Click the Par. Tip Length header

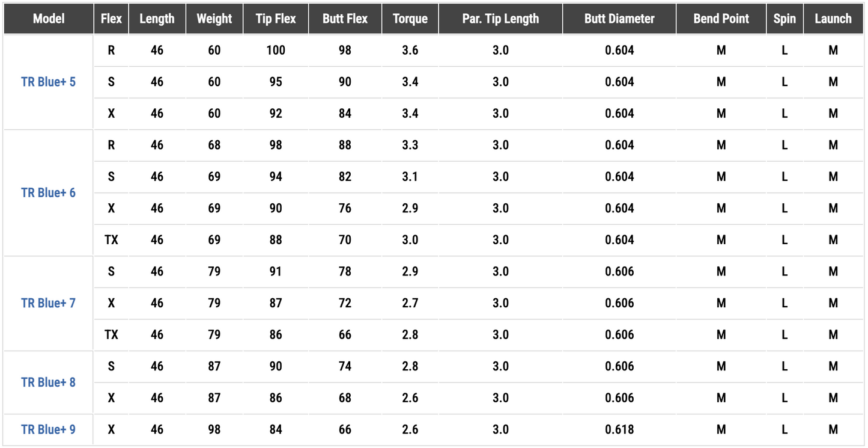(500, 19)
